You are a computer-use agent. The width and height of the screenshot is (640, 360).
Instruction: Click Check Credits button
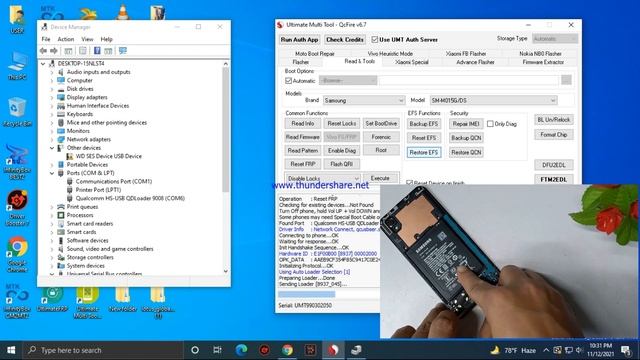345,40
